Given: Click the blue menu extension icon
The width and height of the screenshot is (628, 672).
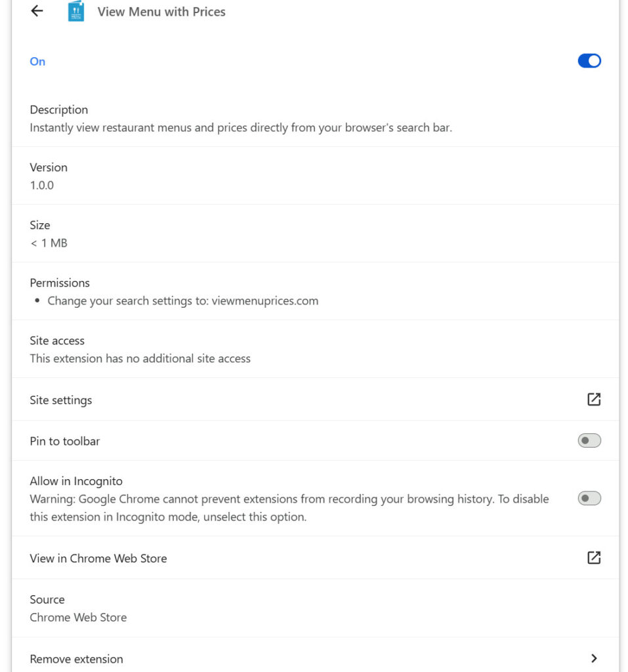Looking at the screenshot, I should point(76,11).
